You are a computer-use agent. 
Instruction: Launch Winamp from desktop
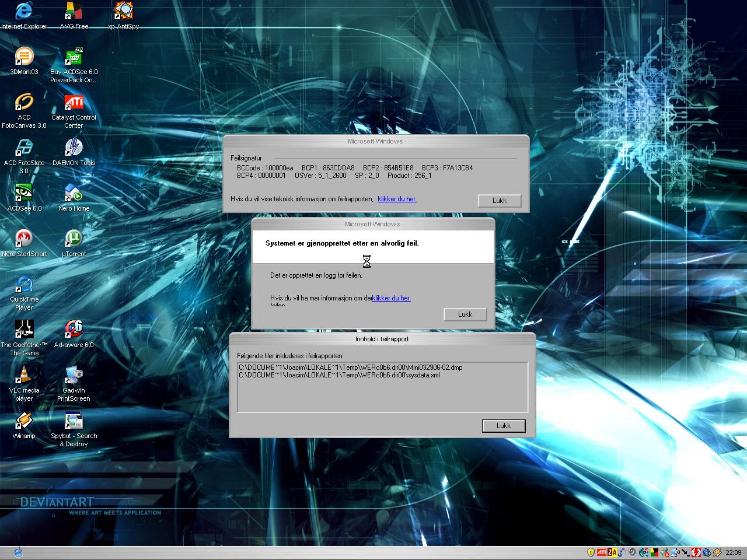pos(24,425)
